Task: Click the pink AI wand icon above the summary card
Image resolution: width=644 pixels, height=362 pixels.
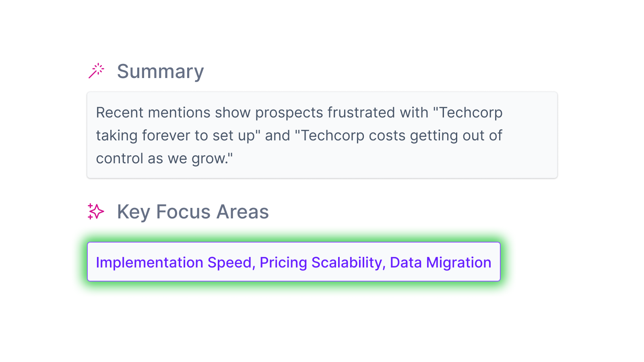Action: coord(96,71)
